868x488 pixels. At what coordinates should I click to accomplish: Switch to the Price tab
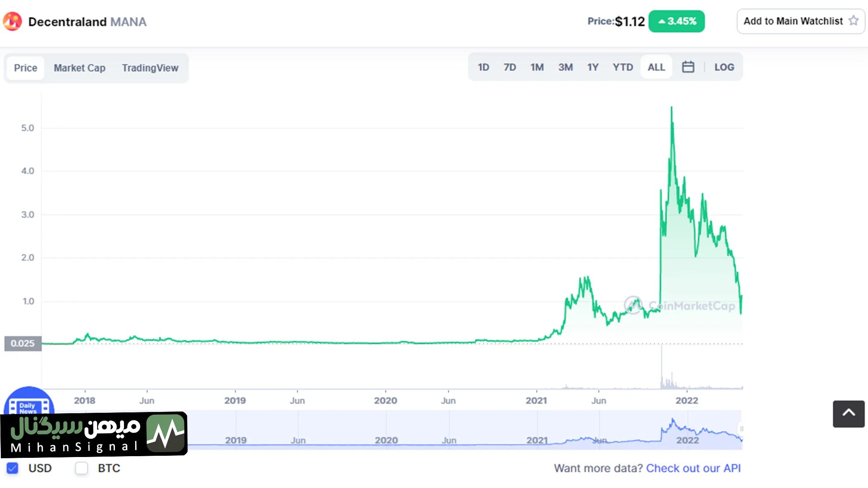tap(26, 68)
